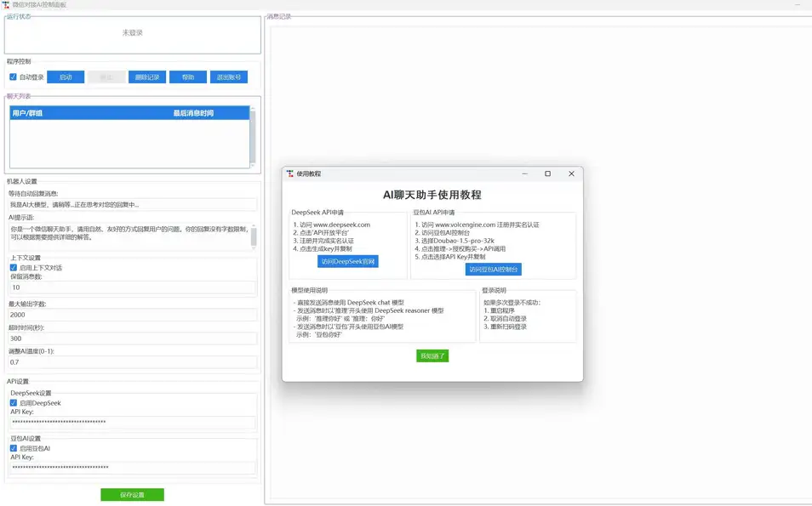This screenshot has height=506, width=812.
Task: Close the 使用教程 tutorial dialog
Action: pyautogui.click(x=571, y=173)
